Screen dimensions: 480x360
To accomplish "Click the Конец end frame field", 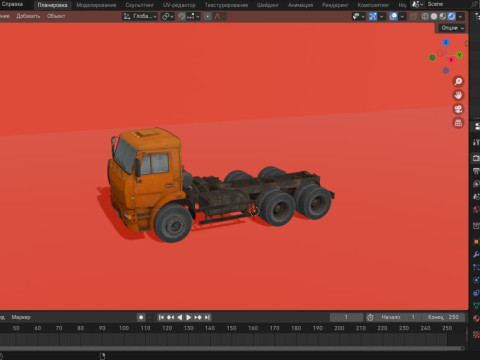I will coord(443,317).
